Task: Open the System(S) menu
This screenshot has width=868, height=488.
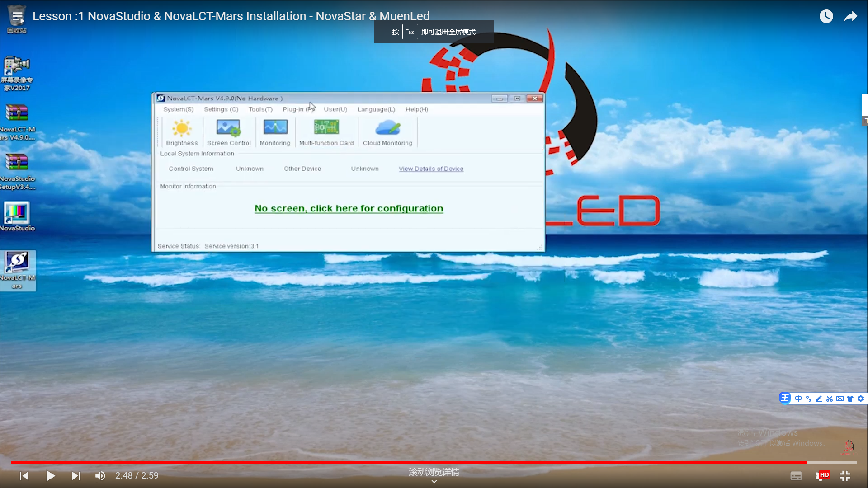Action: [178, 109]
